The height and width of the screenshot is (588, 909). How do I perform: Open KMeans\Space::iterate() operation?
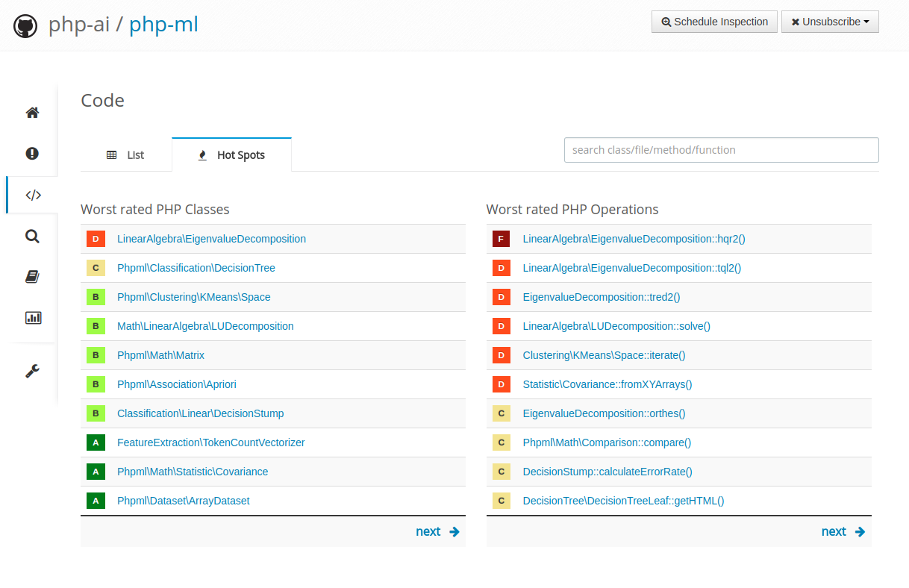point(605,355)
